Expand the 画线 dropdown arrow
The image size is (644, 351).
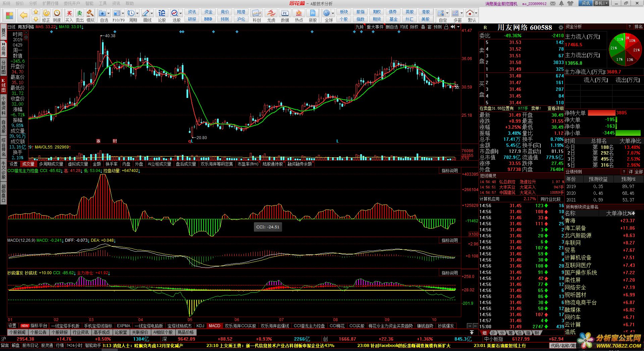pyautogui.click(x=152, y=13)
